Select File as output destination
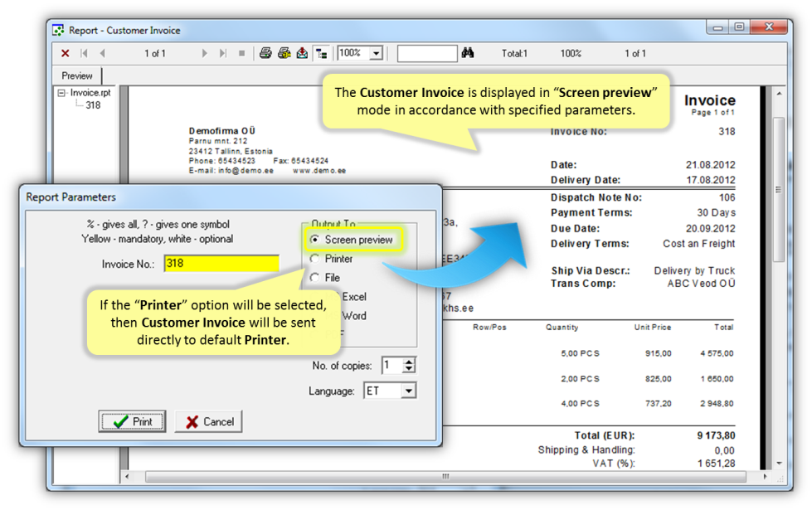This screenshot has width=812, height=510. (314, 278)
